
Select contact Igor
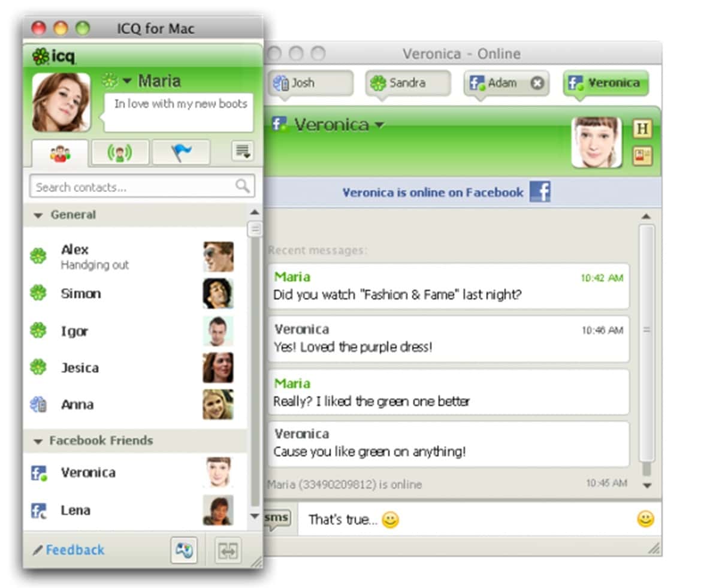135,331
